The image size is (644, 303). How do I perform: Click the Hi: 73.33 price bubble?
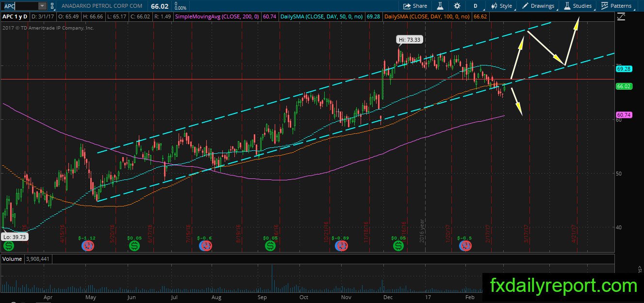pos(410,40)
